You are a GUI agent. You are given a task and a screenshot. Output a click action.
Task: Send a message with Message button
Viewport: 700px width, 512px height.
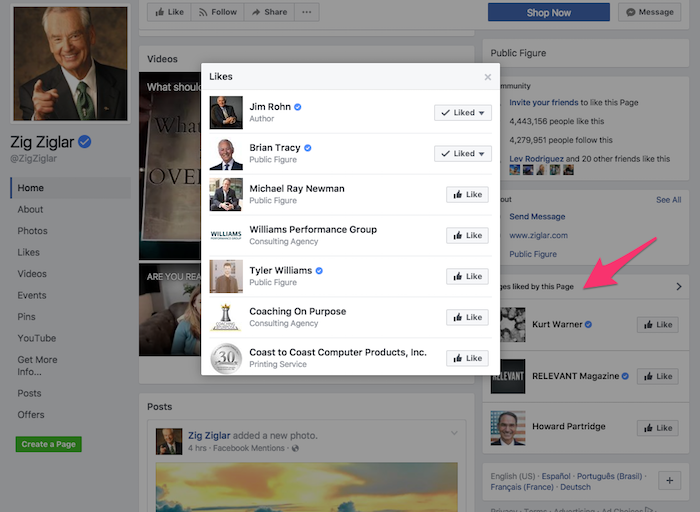[x=650, y=12]
